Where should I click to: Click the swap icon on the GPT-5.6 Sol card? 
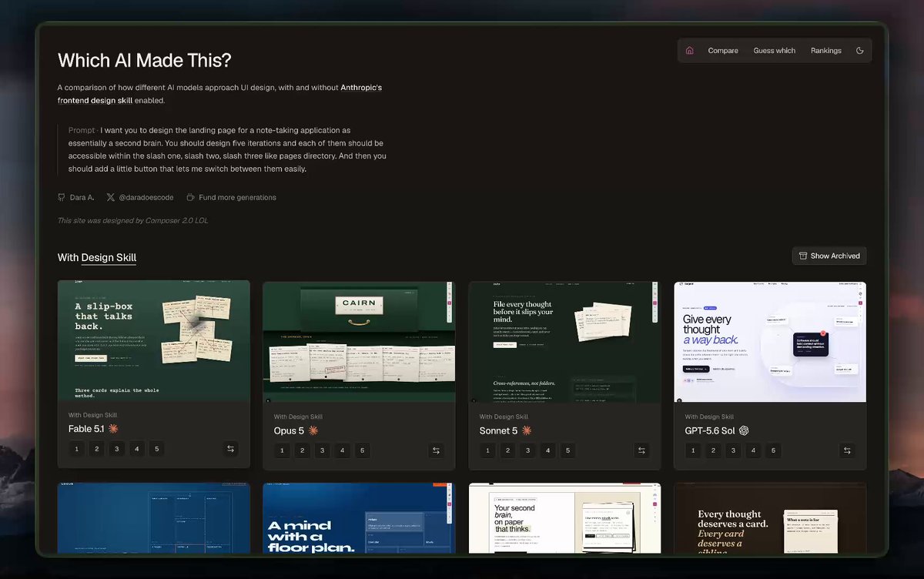847,450
